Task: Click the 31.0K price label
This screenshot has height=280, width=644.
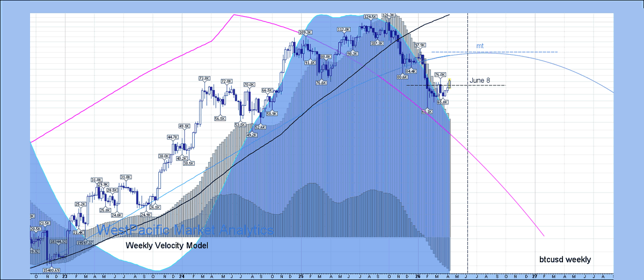Action: pyautogui.click(x=97, y=180)
